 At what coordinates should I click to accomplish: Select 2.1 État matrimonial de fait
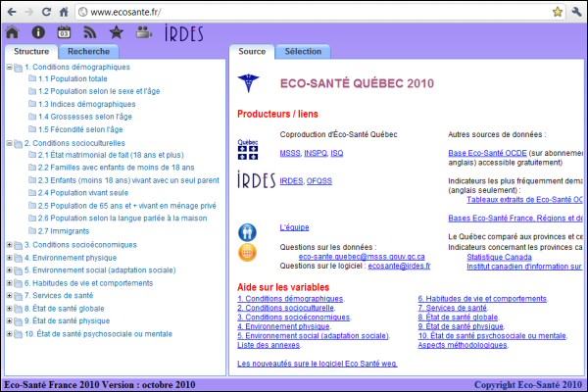pyautogui.click(x=111, y=155)
